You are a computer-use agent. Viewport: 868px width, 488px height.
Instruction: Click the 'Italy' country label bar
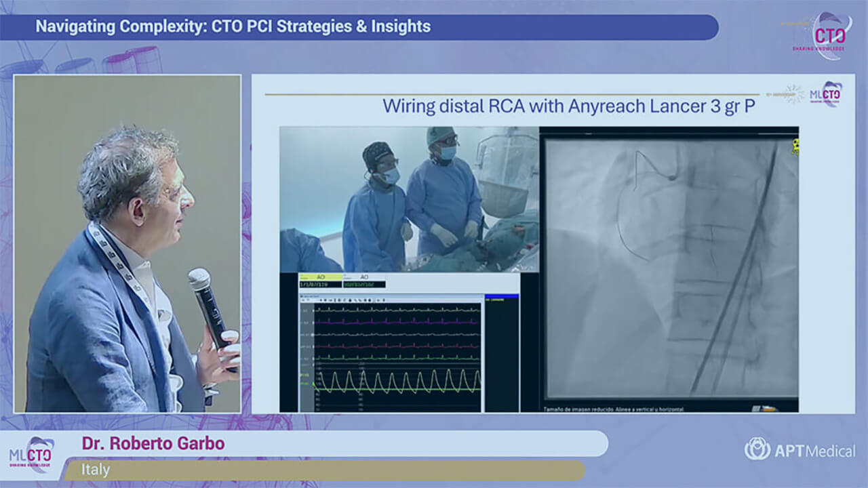[x=96, y=470]
